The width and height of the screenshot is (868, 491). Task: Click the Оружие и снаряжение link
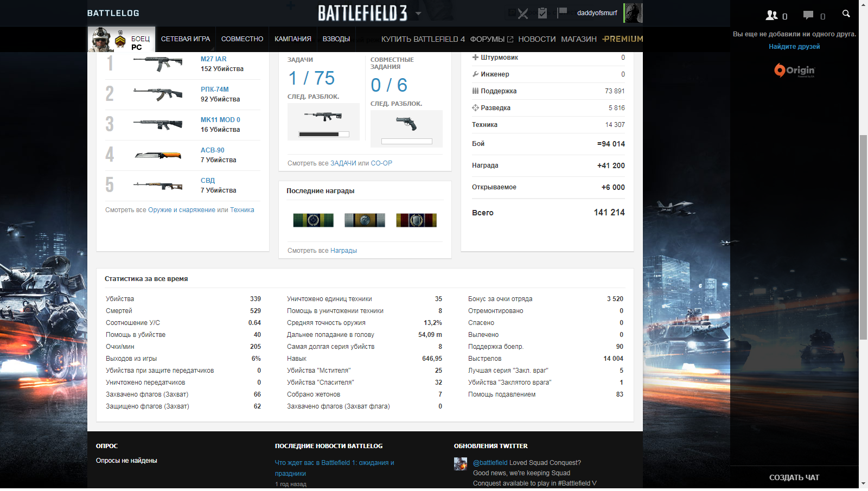point(182,210)
